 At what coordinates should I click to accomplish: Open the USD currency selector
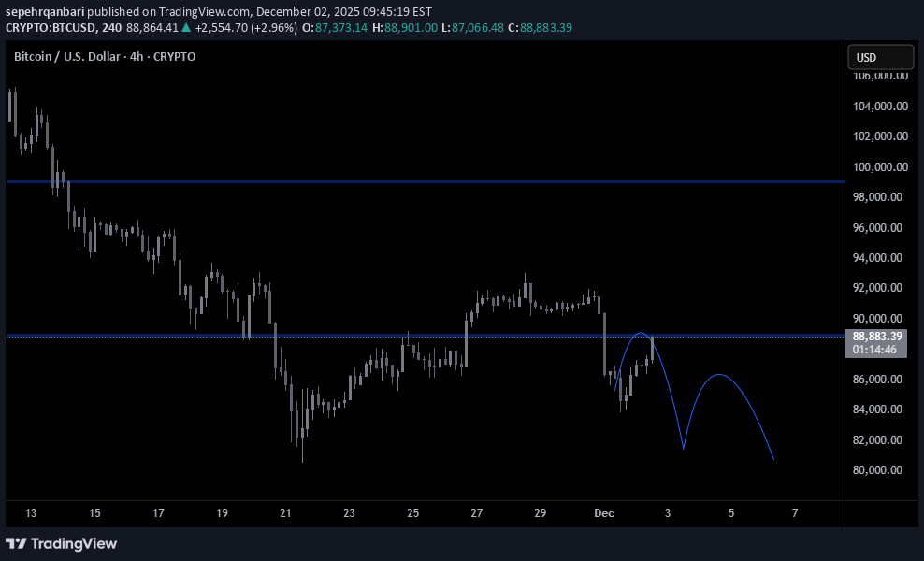(x=880, y=58)
